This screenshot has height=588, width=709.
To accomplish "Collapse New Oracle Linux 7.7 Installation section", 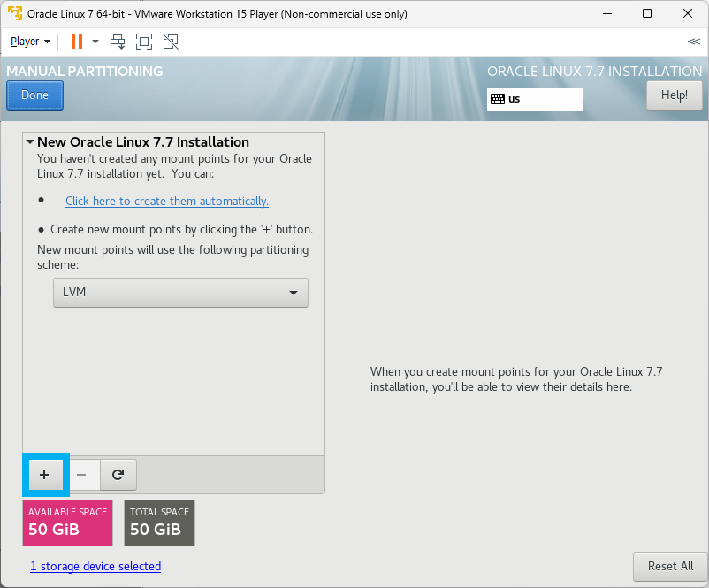I will [30, 142].
